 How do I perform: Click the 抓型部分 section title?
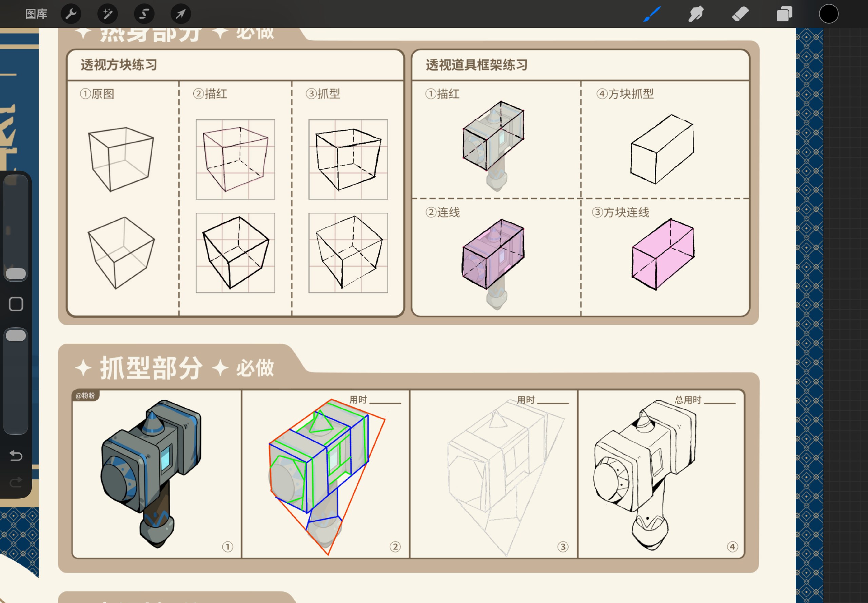[151, 368]
